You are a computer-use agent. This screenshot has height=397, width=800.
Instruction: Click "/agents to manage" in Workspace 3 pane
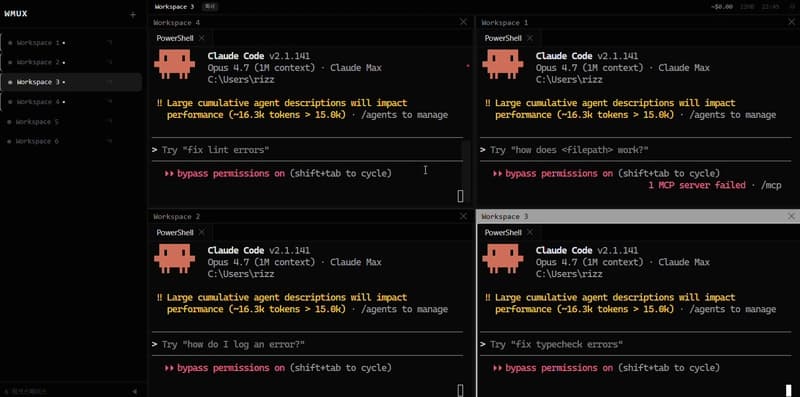tap(733, 309)
